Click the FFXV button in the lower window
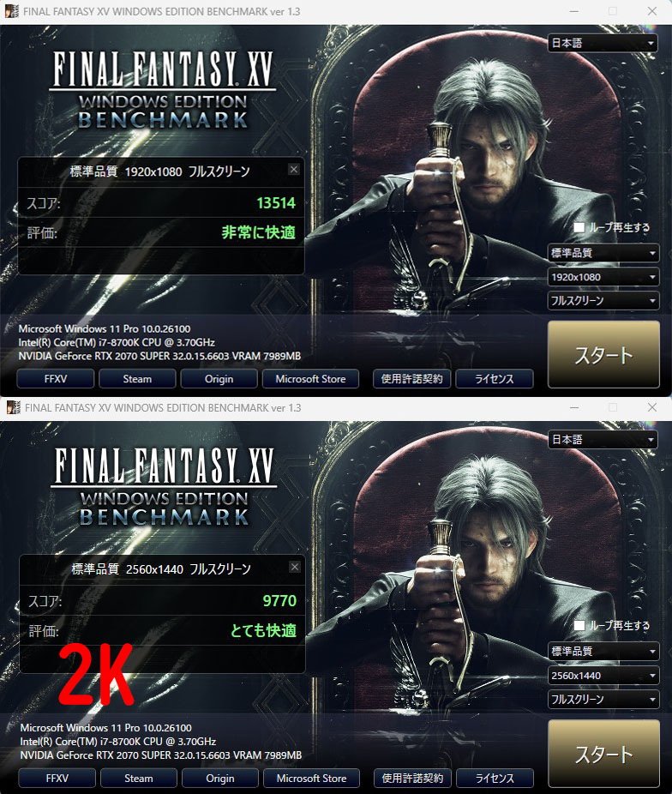Image resolution: width=672 pixels, height=794 pixels. click(57, 779)
